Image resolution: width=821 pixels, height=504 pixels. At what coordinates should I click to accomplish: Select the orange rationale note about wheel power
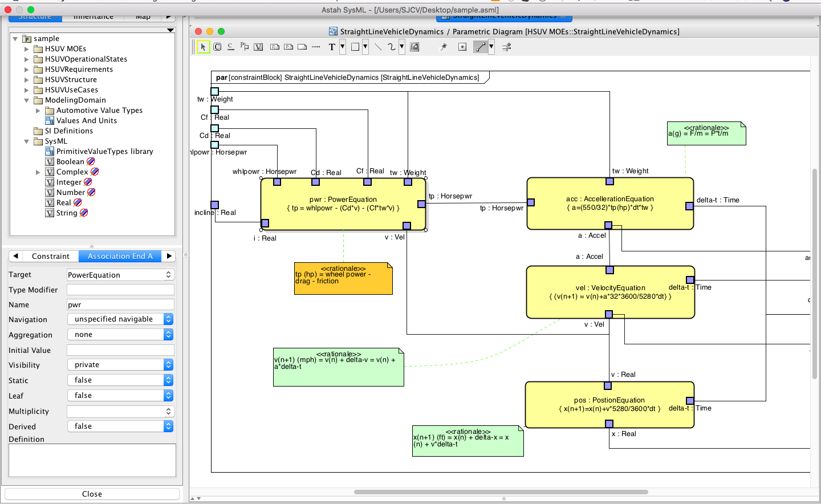point(343,278)
